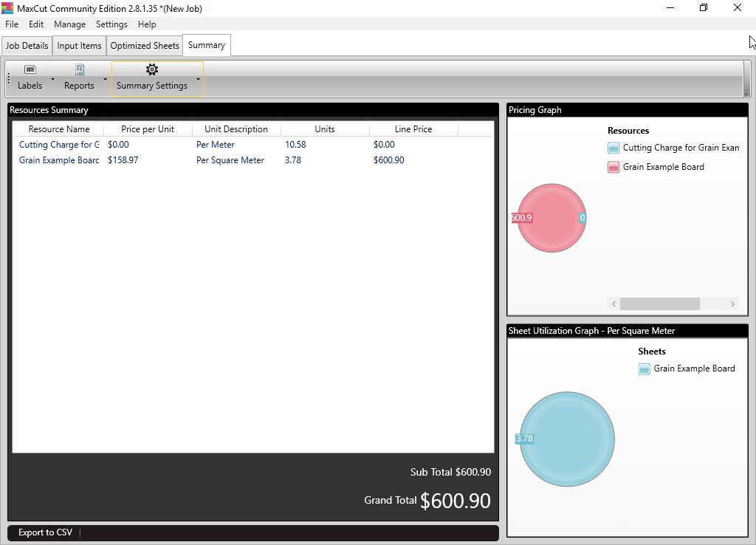The image size is (756, 545).
Task: Expand the Reports dropdown arrow
Action: 105,79
